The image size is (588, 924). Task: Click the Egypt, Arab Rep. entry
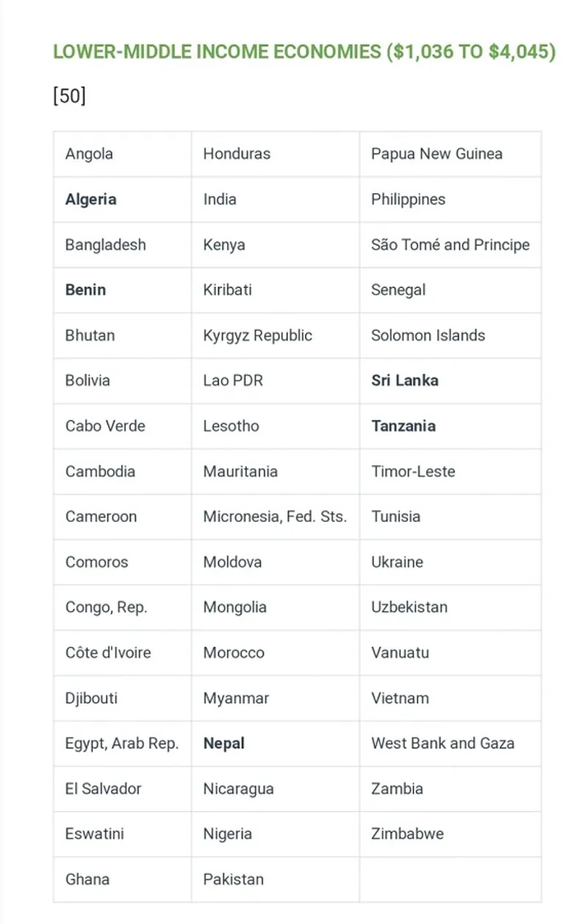pyautogui.click(x=122, y=743)
